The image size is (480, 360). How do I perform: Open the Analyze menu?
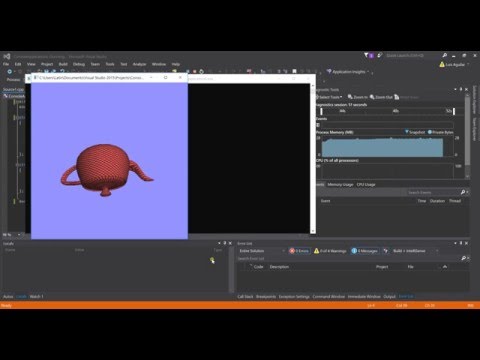tap(139, 64)
